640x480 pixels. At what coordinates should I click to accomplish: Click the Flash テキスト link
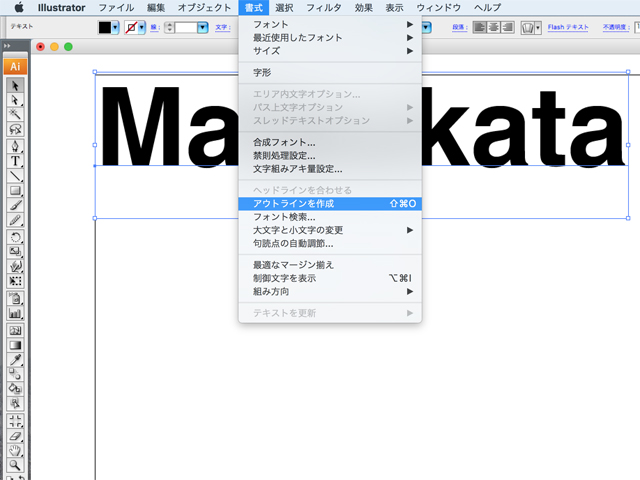click(x=569, y=28)
